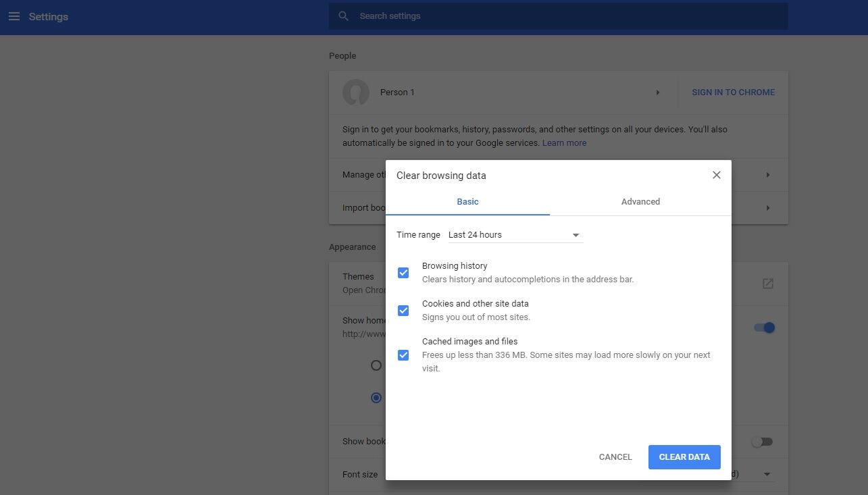868x495 pixels.
Task: Toggle the Show bookmarks bar switch
Action: coord(762,442)
